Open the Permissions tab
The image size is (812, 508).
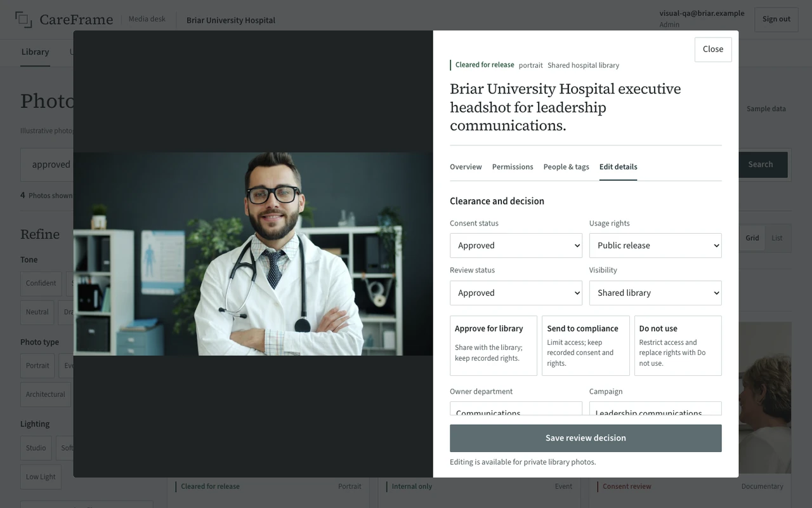[x=513, y=167]
